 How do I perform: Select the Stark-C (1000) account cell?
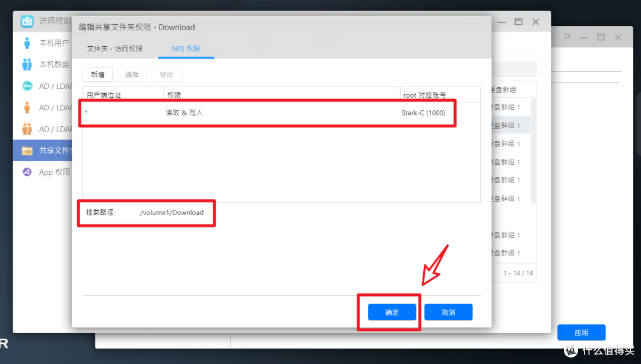[424, 113]
